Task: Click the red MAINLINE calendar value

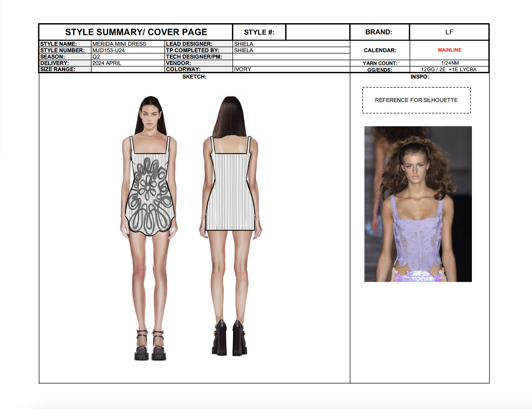Action: (x=450, y=50)
